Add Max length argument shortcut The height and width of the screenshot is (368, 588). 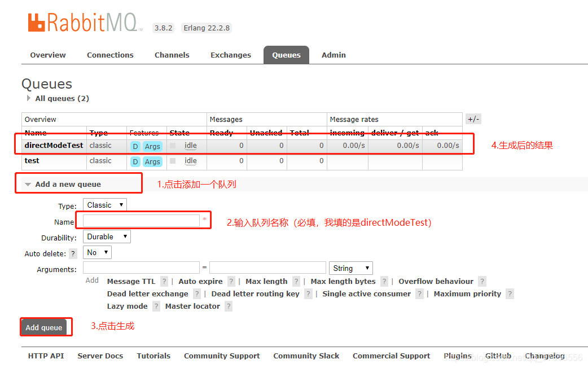pos(266,281)
